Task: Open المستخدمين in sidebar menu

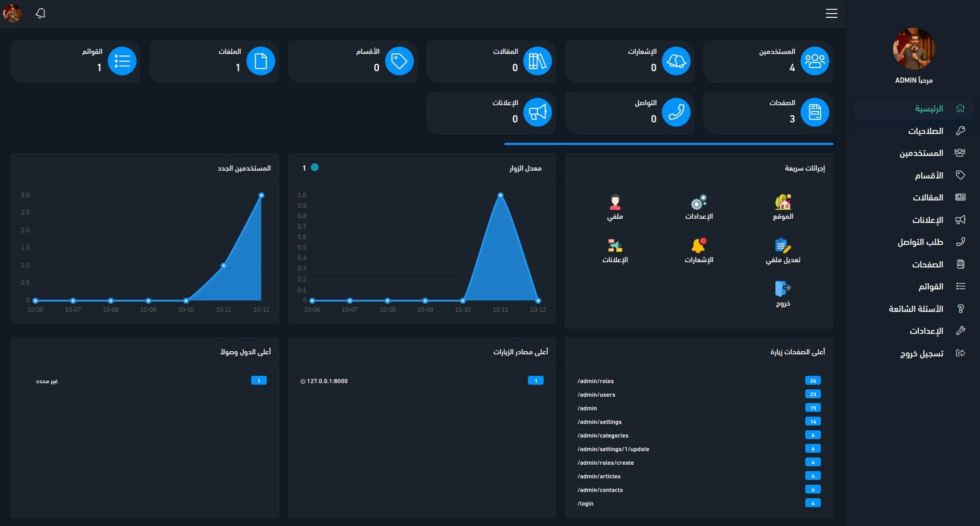Action: coord(914,153)
